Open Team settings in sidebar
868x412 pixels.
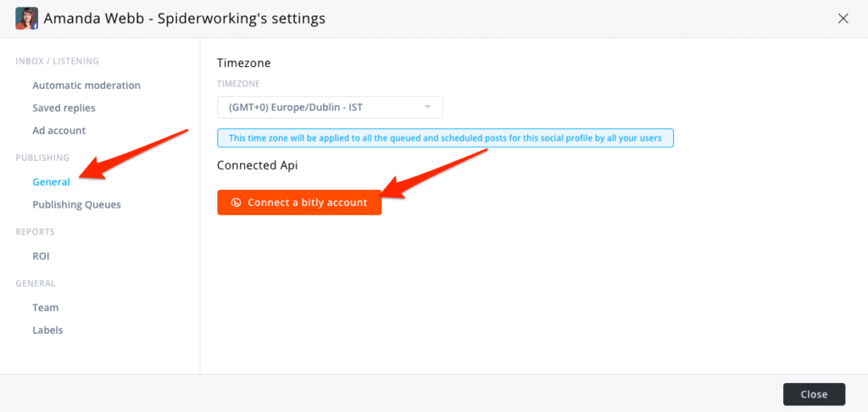45,307
